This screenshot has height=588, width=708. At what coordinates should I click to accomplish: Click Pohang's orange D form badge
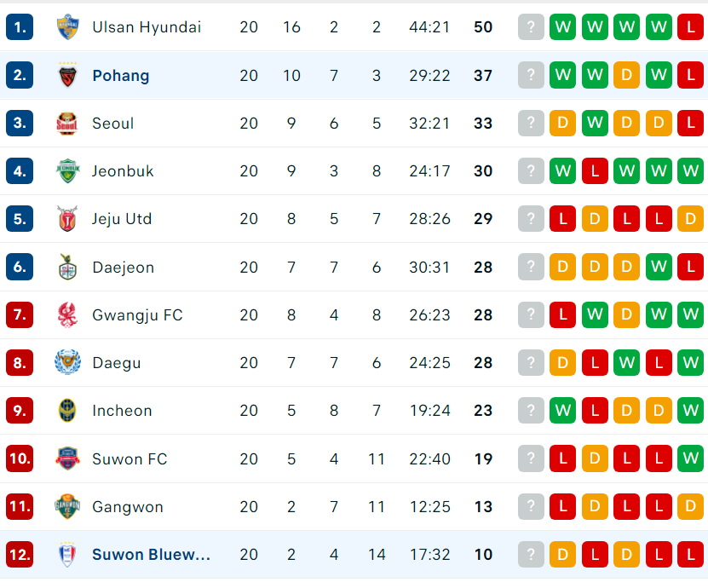(x=626, y=75)
